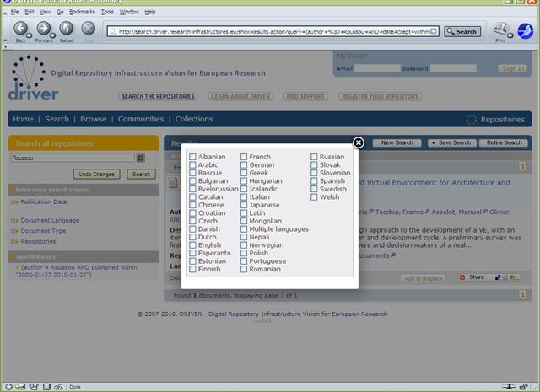
Task: Click the Sign in button
Action: pos(512,68)
